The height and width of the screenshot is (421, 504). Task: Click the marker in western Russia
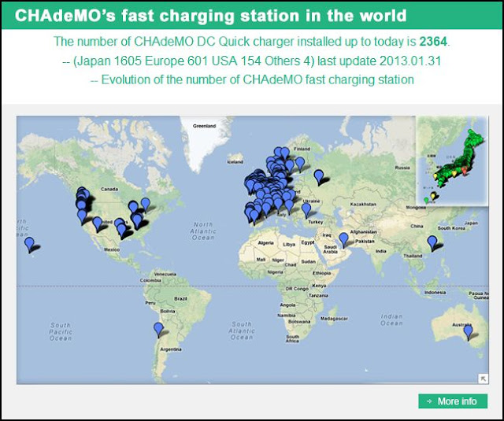pos(318,177)
